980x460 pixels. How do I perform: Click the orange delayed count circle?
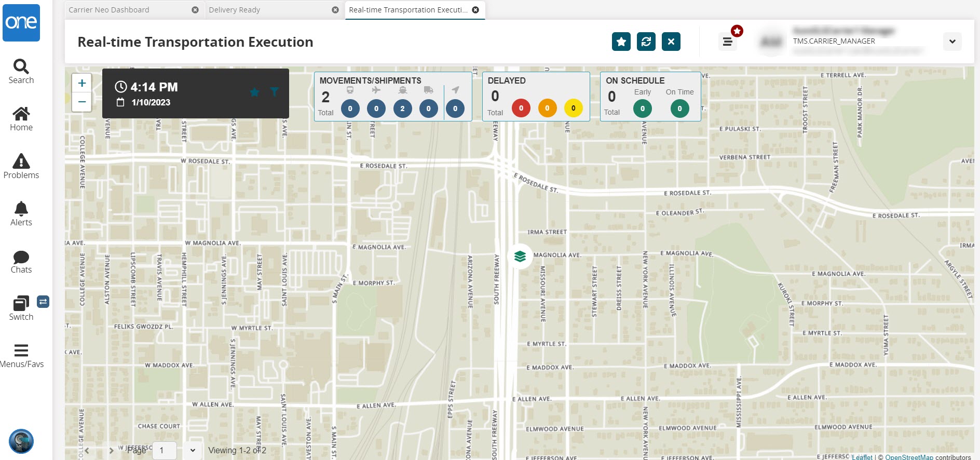click(547, 108)
